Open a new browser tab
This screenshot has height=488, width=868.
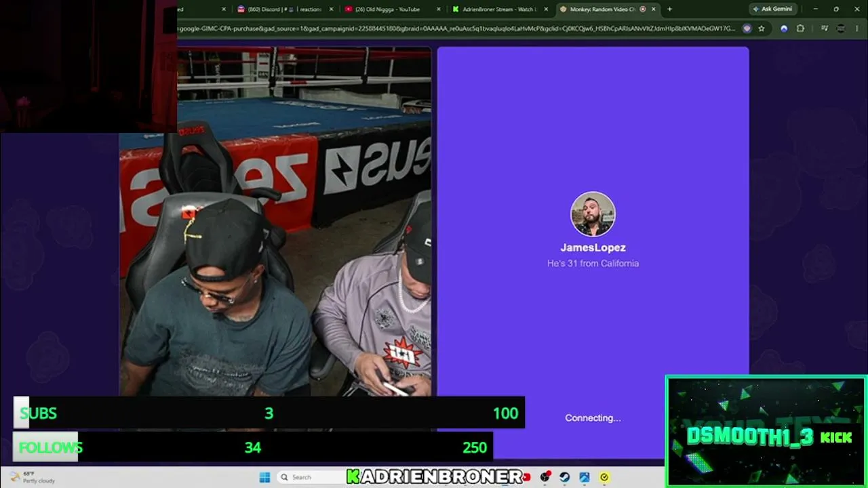[x=669, y=9]
